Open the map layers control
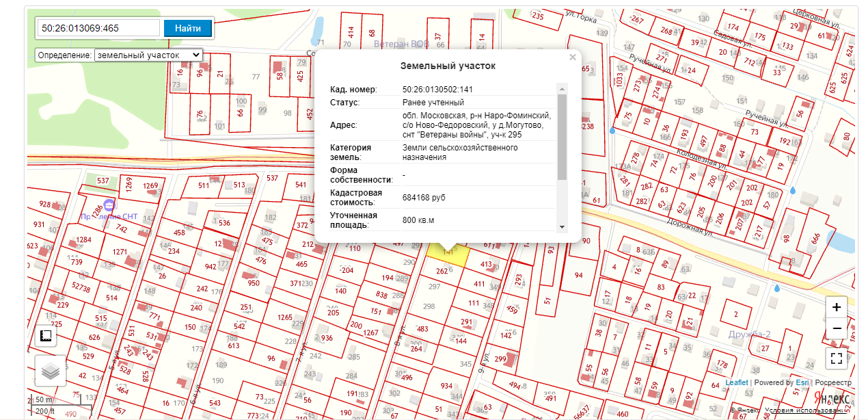 tap(51, 371)
